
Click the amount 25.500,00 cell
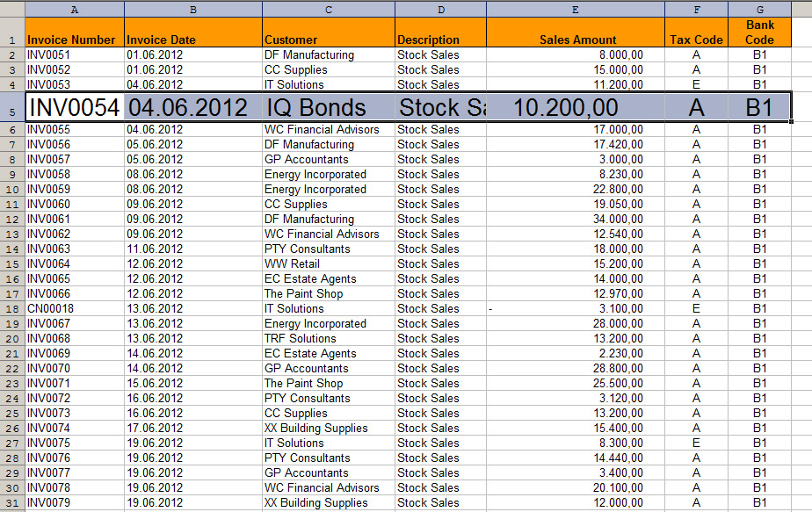(x=576, y=383)
